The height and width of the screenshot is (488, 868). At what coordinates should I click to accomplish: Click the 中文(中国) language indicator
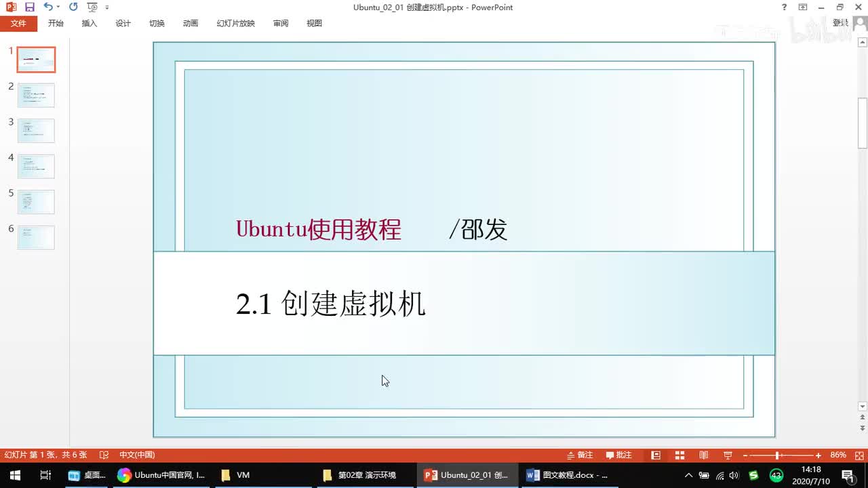[x=137, y=455]
